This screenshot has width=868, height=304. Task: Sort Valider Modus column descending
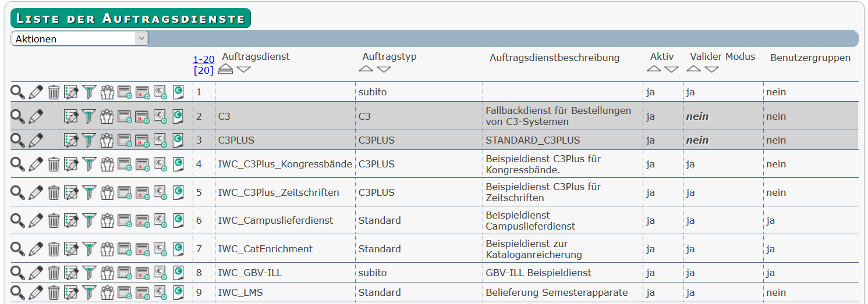point(711,69)
